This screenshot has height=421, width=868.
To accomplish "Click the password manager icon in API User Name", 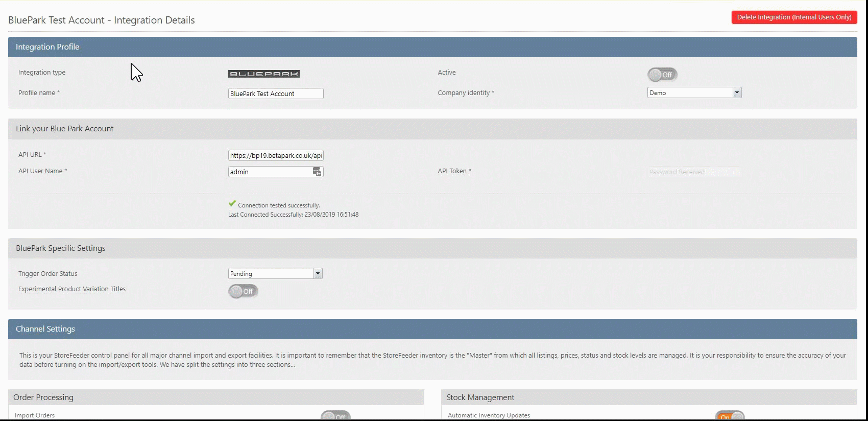I will (x=317, y=172).
